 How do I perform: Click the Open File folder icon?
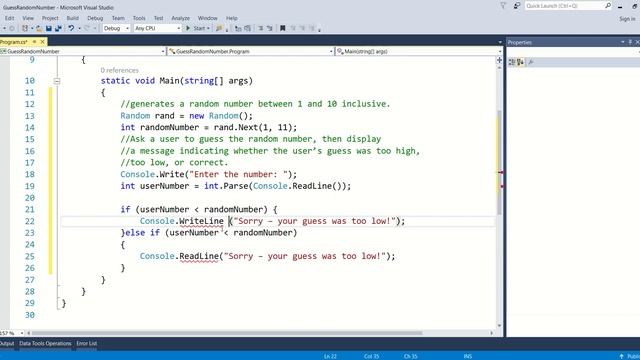tap(39, 29)
